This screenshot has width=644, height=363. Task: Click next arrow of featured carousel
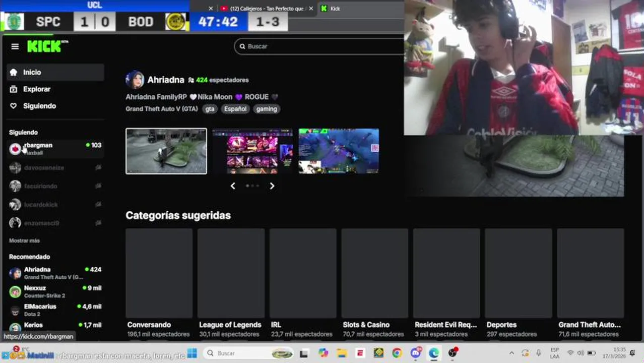pyautogui.click(x=272, y=186)
